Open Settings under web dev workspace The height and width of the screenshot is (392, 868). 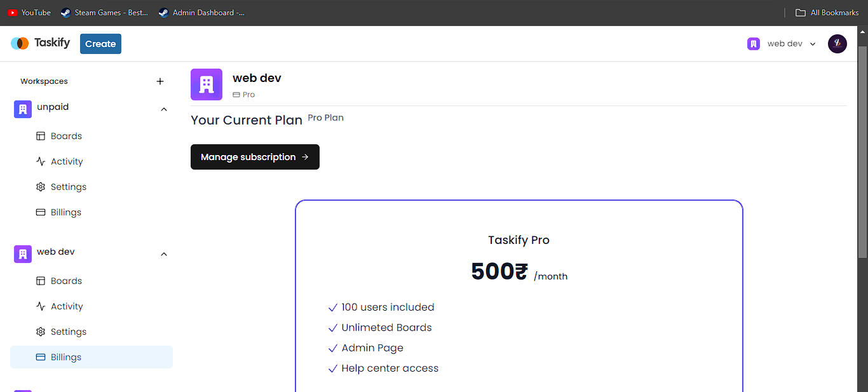(x=92, y=332)
